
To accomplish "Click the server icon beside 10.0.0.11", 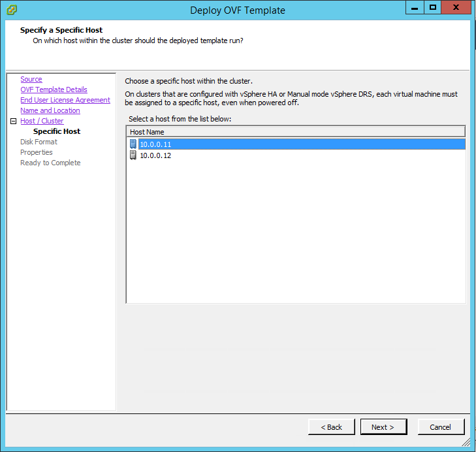I will tap(133, 144).
